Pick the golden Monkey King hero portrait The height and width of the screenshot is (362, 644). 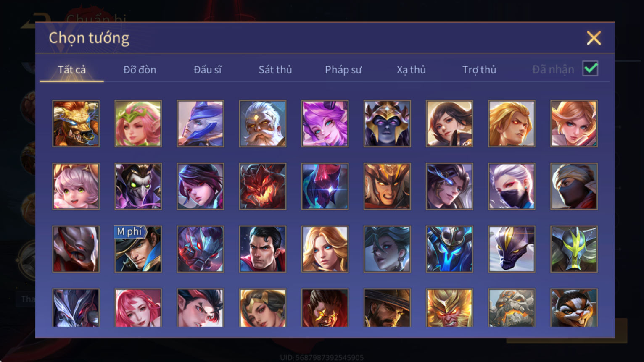[x=449, y=308]
